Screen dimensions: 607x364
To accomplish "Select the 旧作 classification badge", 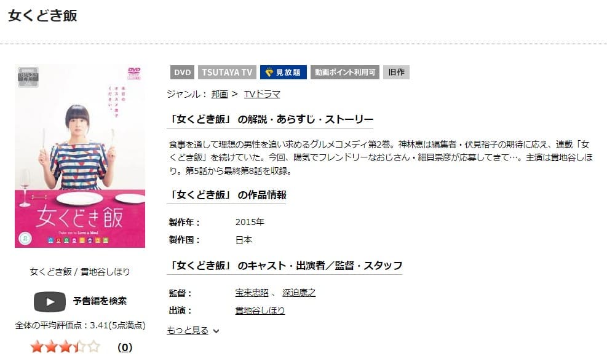I will pyautogui.click(x=395, y=72).
